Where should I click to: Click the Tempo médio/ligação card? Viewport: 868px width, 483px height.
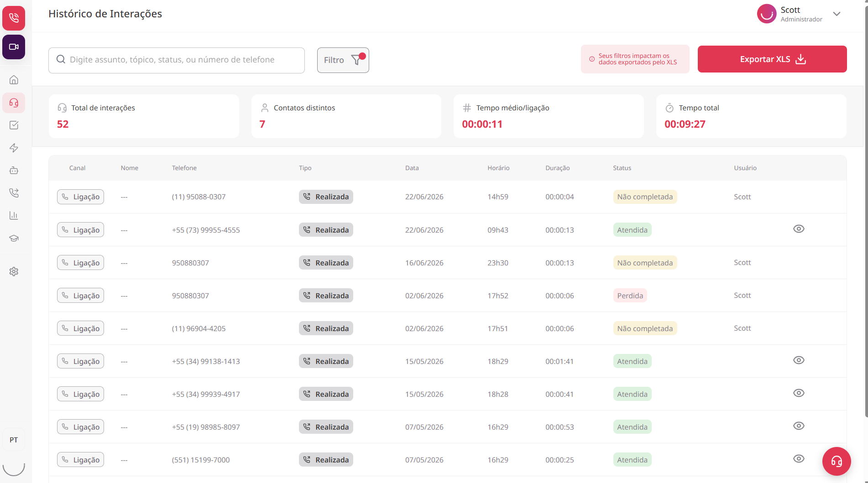pyautogui.click(x=549, y=116)
